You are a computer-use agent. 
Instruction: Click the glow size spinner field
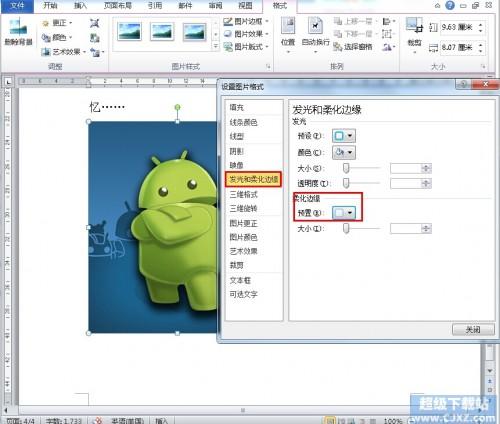coord(411,168)
